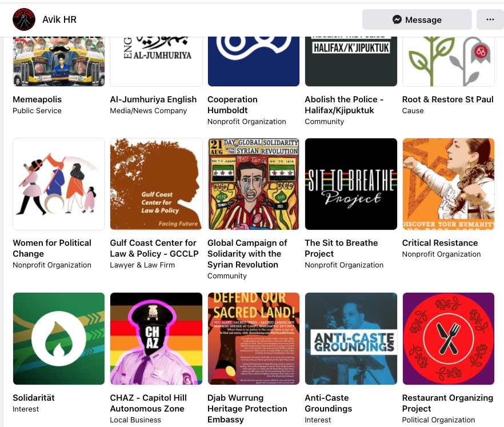Open the Message button
The height and width of the screenshot is (427, 504).
(x=417, y=20)
